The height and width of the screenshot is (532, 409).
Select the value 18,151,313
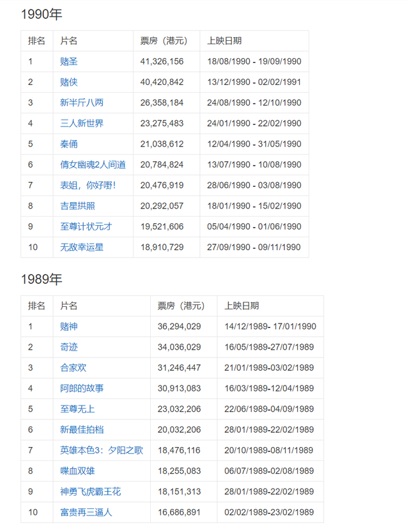tap(179, 492)
